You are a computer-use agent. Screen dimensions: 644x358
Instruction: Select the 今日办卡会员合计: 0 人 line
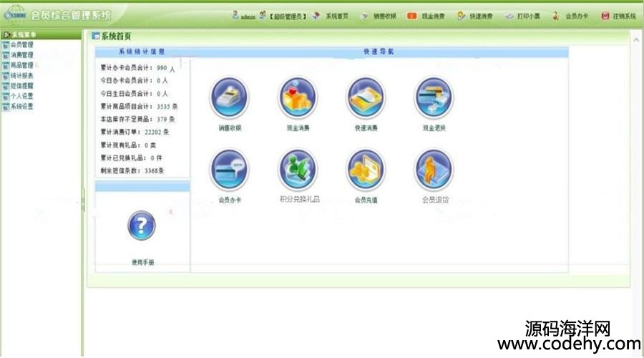coord(135,81)
